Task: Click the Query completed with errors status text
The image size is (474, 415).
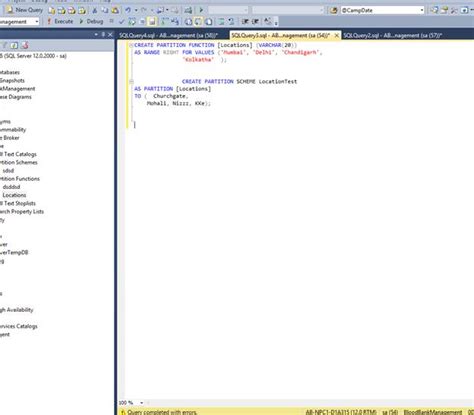Action: coord(162,412)
